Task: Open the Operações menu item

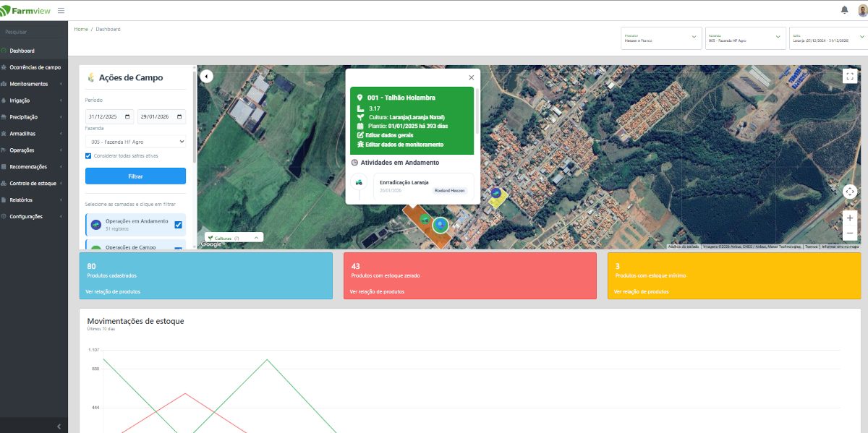Action: (x=34, y=150)
